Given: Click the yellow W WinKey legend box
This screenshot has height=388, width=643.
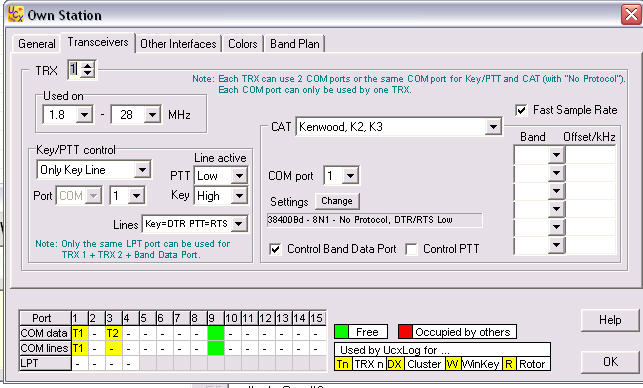Looking at the screenshot, I should (452, 364).
